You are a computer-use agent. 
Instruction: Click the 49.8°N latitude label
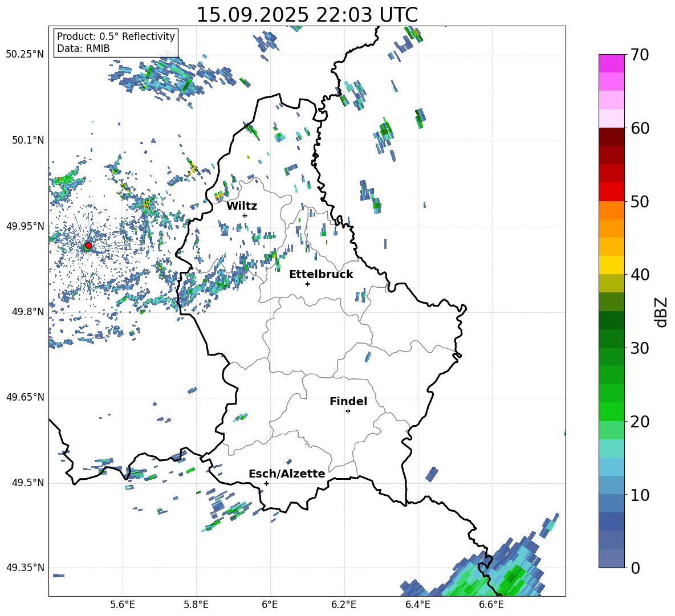pos(27,312)
